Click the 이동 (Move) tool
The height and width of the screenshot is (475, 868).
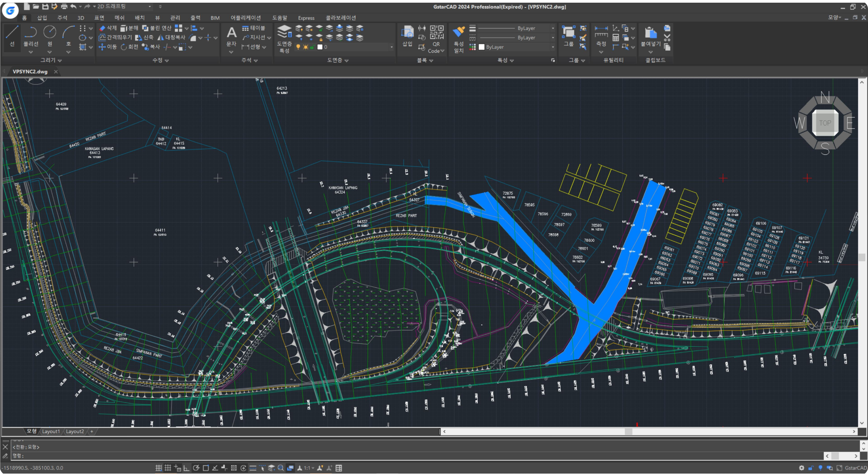(x=108, y=47)
